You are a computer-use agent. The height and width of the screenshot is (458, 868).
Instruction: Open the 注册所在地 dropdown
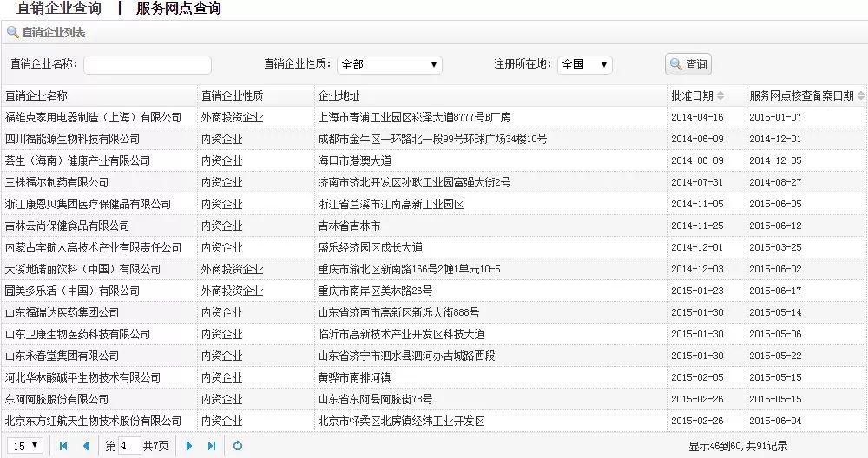pos(584,64)
